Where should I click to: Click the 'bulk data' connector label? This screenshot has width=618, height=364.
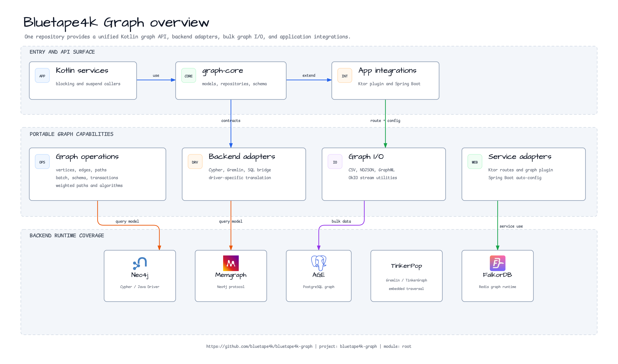tap(341, 221)
